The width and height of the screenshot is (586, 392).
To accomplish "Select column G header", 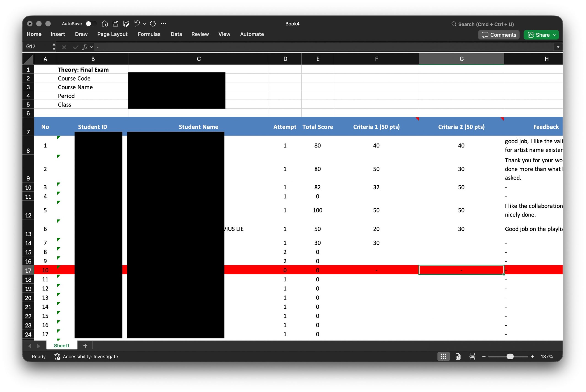I will 461,59.
